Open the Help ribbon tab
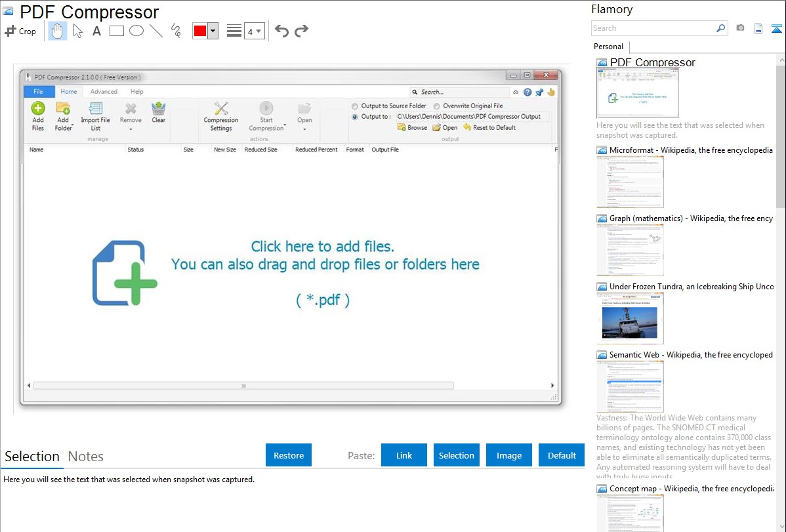 pyautogui.click(x=137, y=92)
